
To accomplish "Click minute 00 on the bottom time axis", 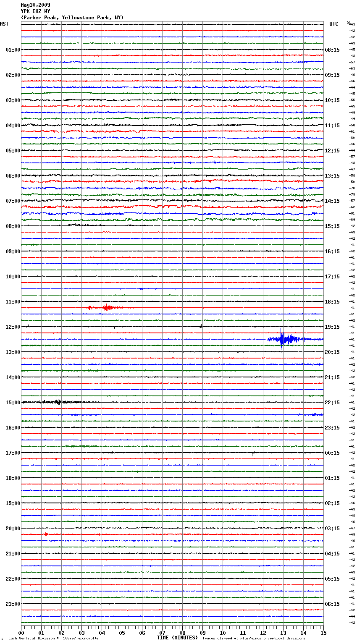I will (21, 633).
